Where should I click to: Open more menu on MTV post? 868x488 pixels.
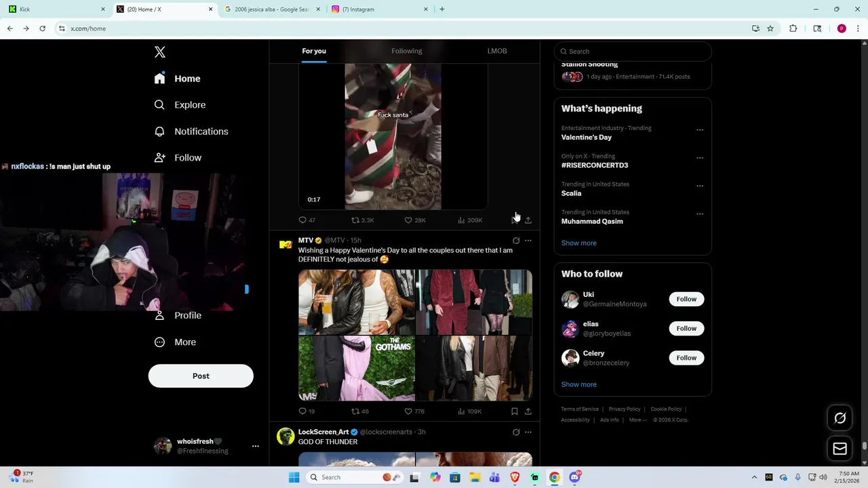point(528,241)
